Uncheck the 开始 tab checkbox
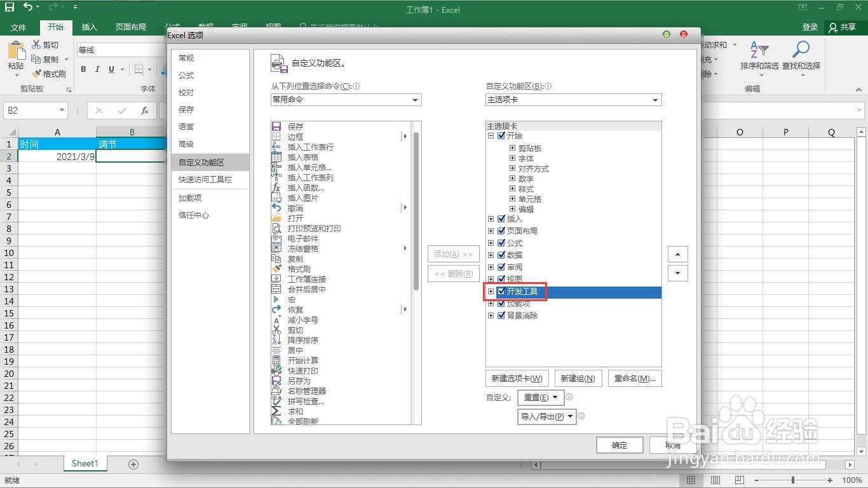The width and height of the screenshot is (868, 488). coord(501,135)
